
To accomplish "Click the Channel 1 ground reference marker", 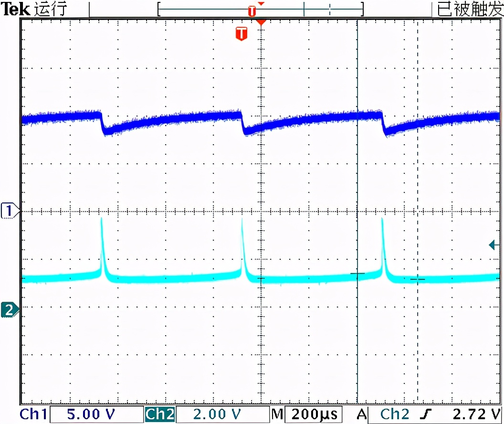I will [x=10, y=211].
